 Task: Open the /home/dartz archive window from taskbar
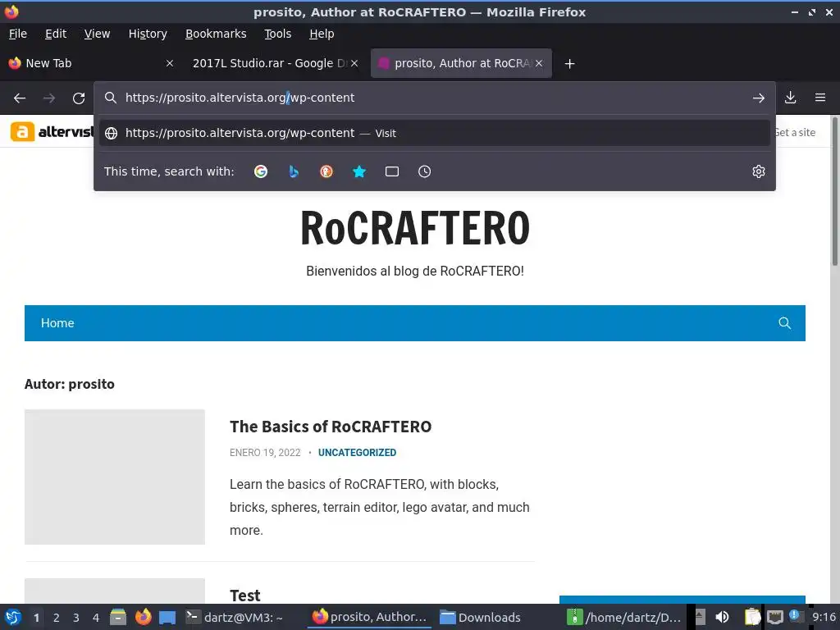624,617
